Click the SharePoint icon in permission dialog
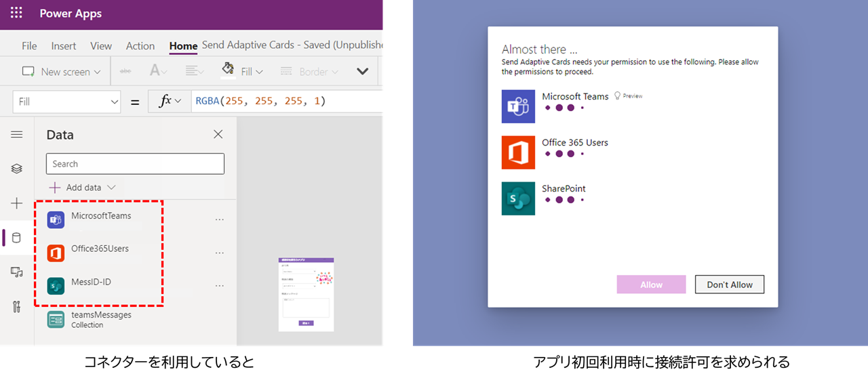868x378 pixels. coord(518,198)
